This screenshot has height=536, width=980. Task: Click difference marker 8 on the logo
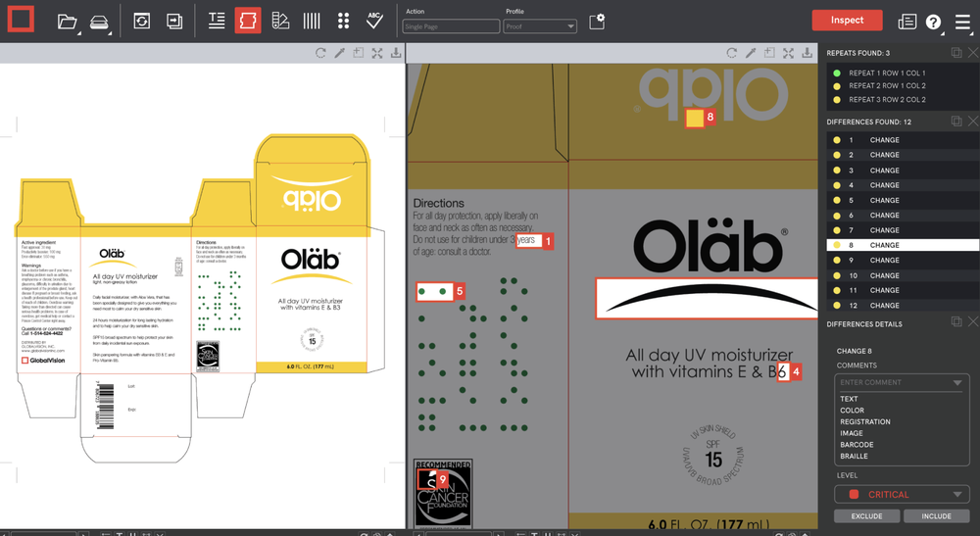click(x=710, y=117)
